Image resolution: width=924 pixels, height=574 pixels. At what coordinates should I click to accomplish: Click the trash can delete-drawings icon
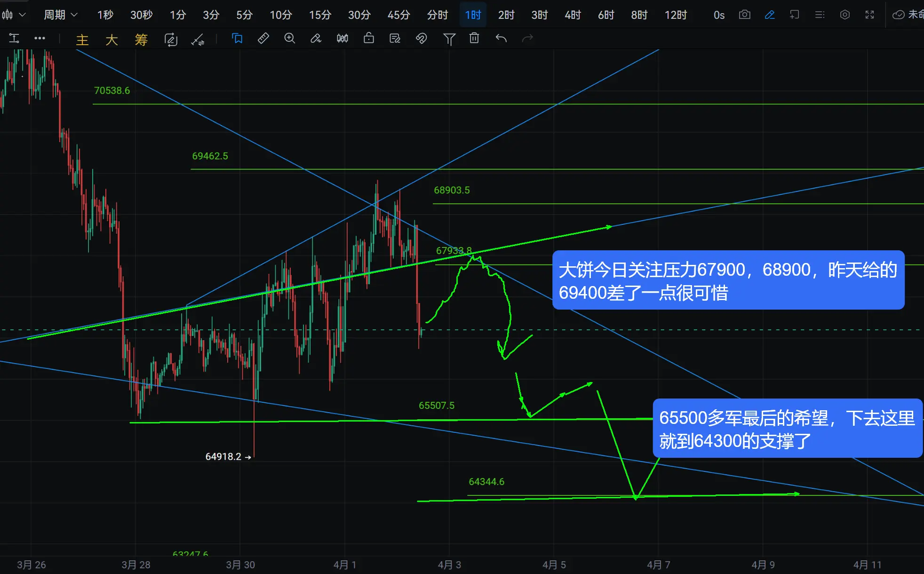(474, 39)
